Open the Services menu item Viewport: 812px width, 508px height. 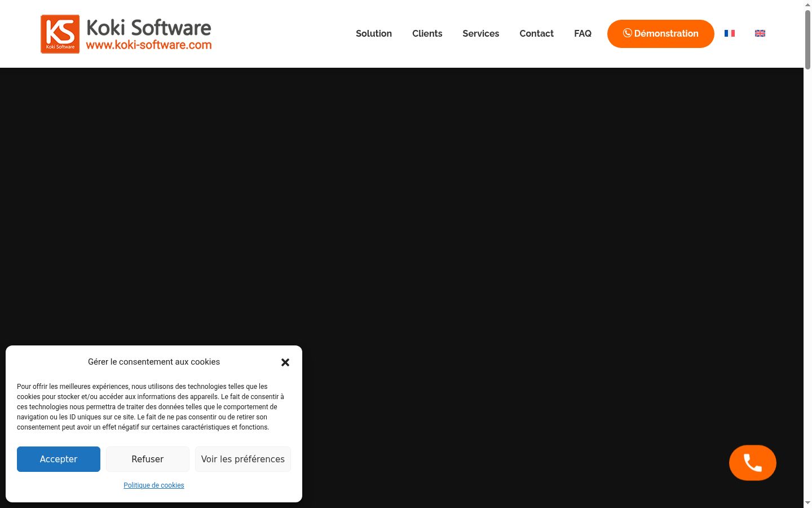pyautogui.click(x=481, y=33)
